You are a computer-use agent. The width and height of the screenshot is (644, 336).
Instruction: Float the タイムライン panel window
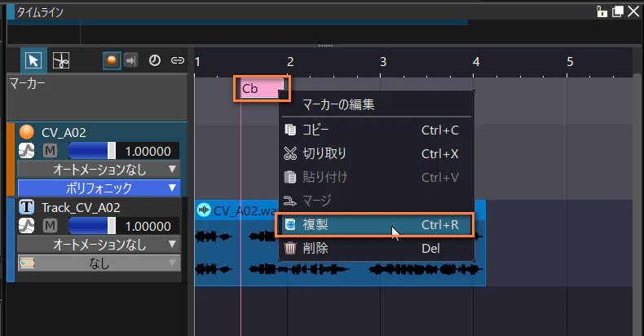617,11
